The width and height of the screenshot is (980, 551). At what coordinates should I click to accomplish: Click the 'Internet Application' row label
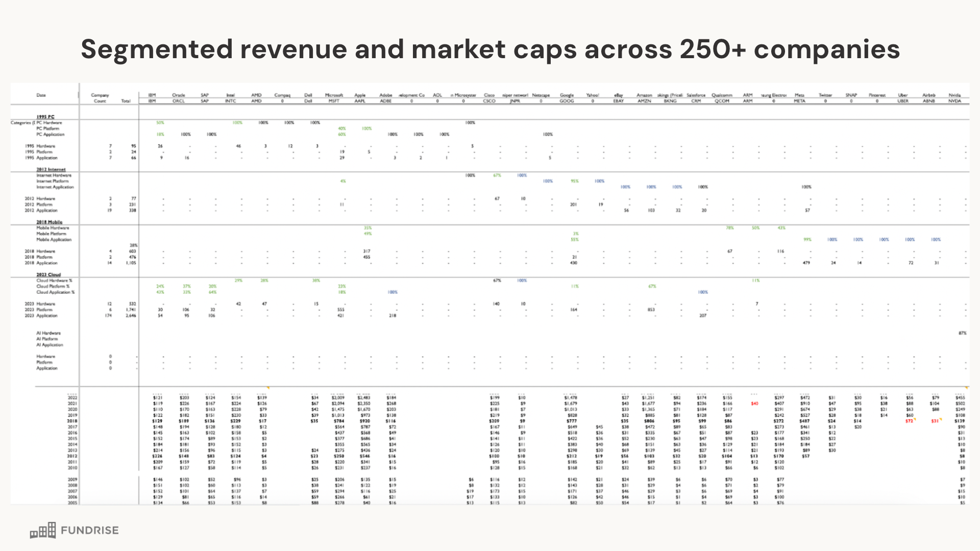(55, 187)
